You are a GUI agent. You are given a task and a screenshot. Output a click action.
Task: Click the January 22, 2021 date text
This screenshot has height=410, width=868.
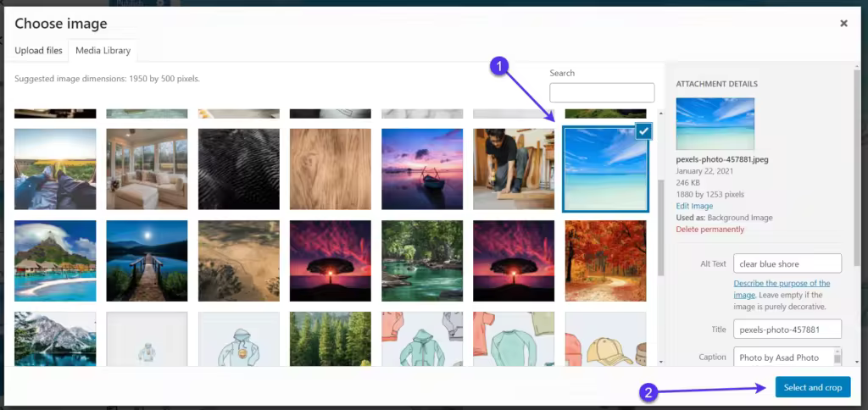click(704, 171)
